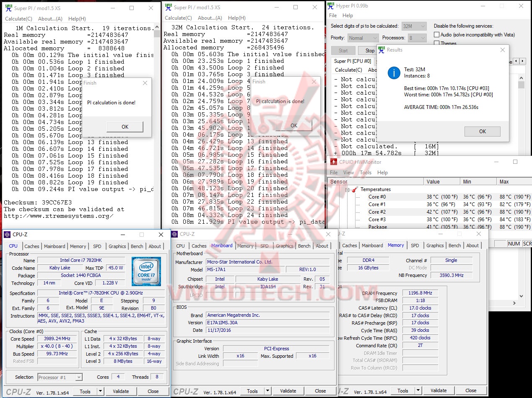Click the Stop button in Hyper PI
This screenshot has width=532, height=398.
[370, 51]
